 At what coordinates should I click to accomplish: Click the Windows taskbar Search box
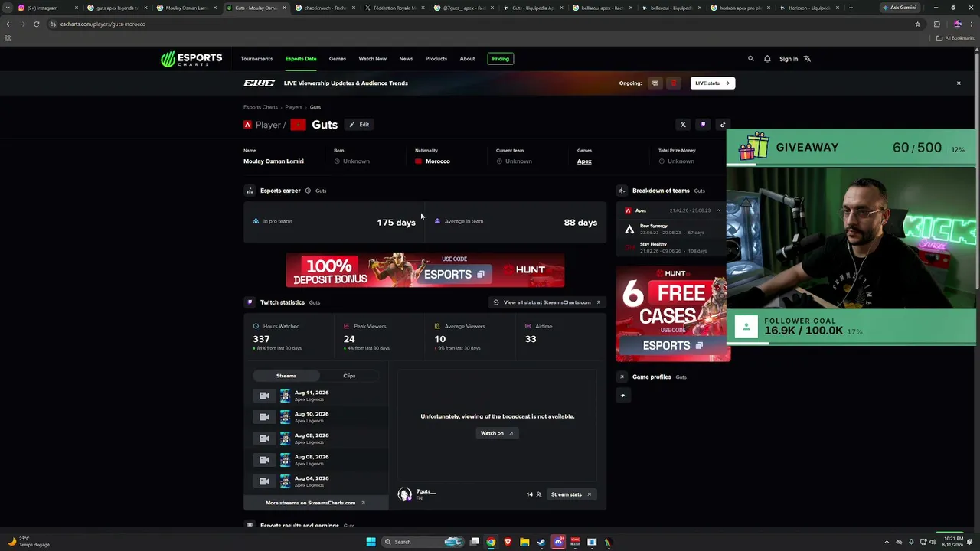[x=423, y=542]
